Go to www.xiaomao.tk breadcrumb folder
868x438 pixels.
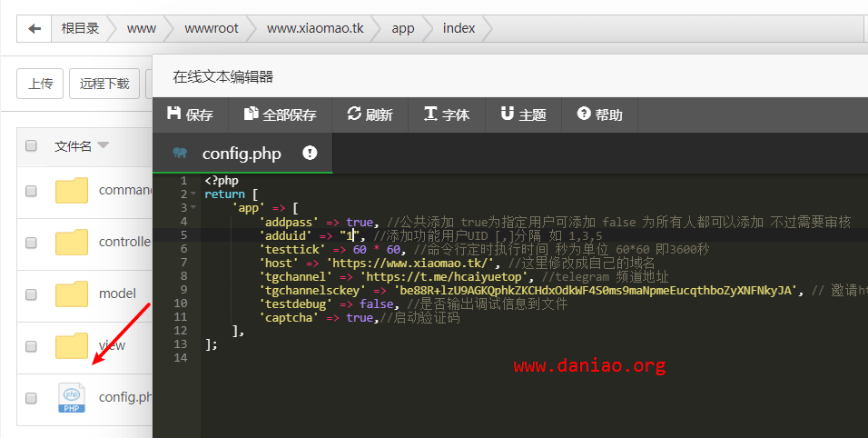315,28
